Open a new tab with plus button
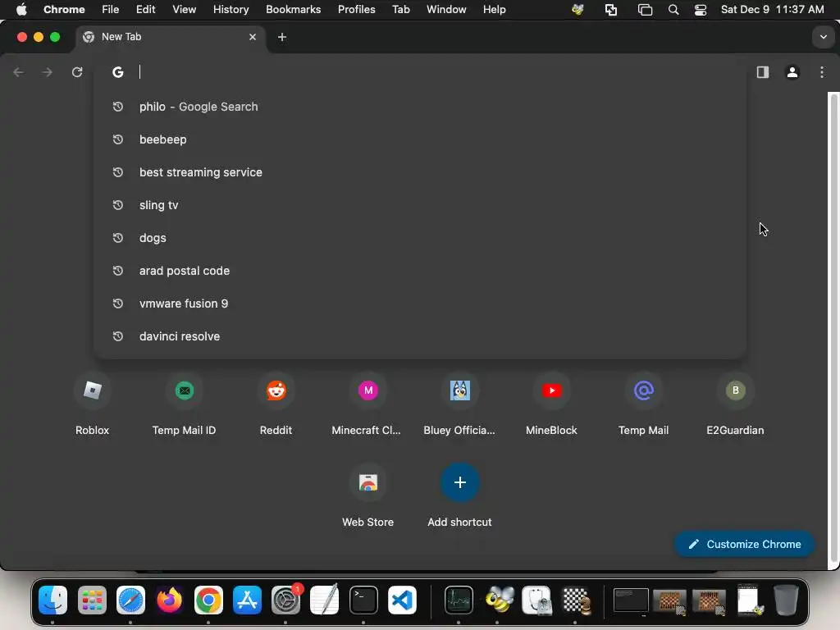This screenshot has height=630, width=840. pos(282,37)
